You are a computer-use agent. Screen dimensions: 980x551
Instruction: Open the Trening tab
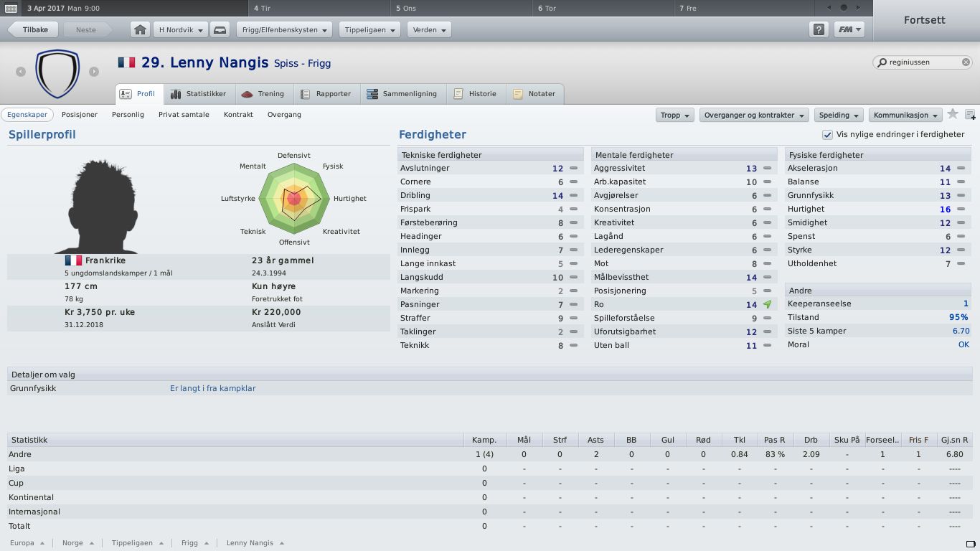pyautogui.click(x=263, y=94)
